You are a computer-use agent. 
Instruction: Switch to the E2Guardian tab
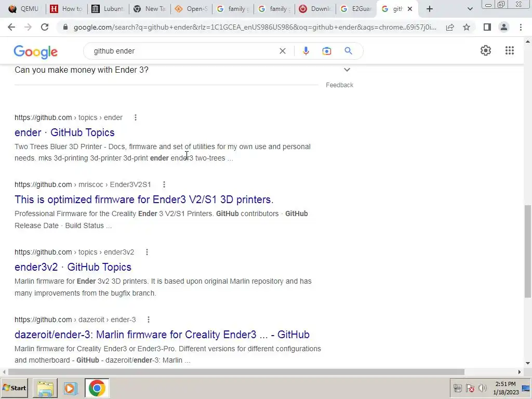coord(357,9)
